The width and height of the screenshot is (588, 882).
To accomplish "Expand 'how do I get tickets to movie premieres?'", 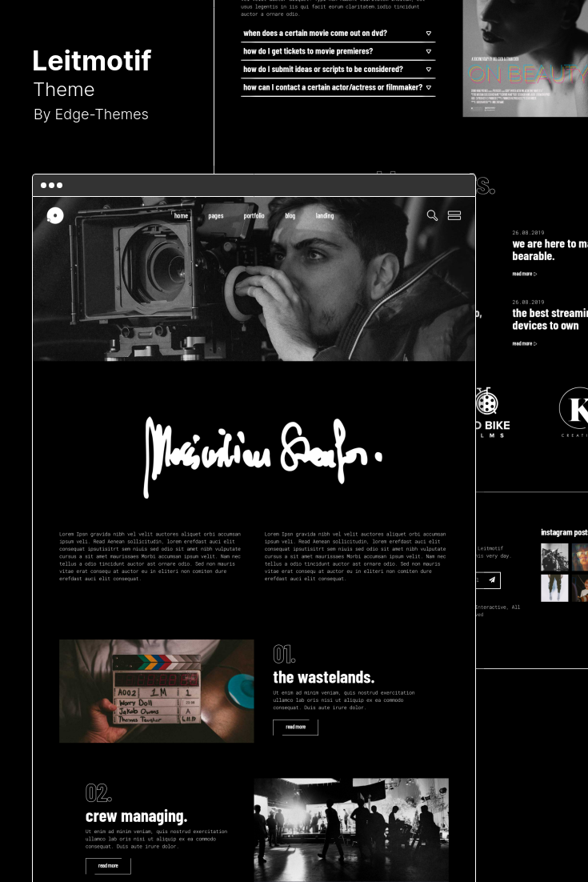I will [x=338, y=52].
